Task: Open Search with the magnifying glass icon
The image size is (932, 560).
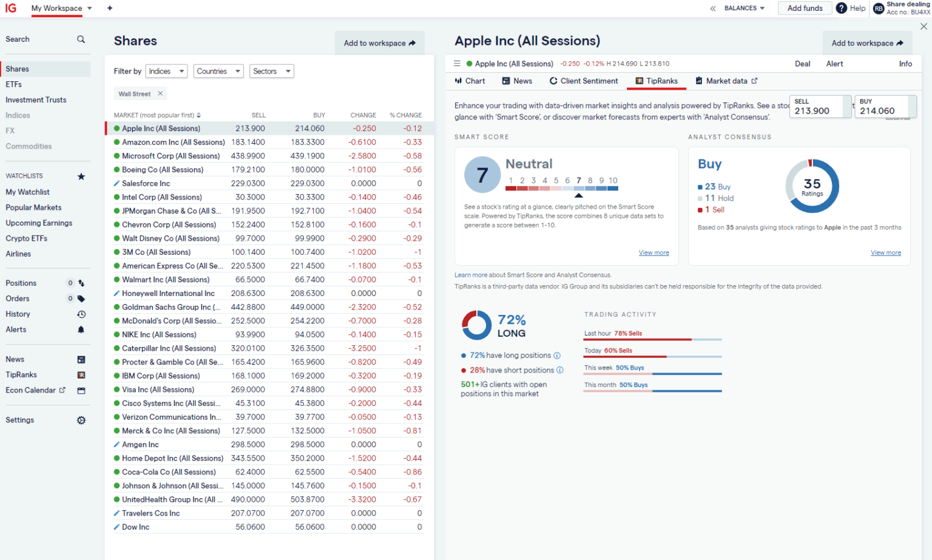Action: 81,39
